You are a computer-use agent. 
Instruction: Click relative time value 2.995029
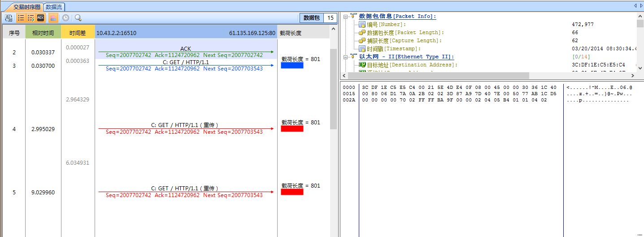click(x=43, y=129)
